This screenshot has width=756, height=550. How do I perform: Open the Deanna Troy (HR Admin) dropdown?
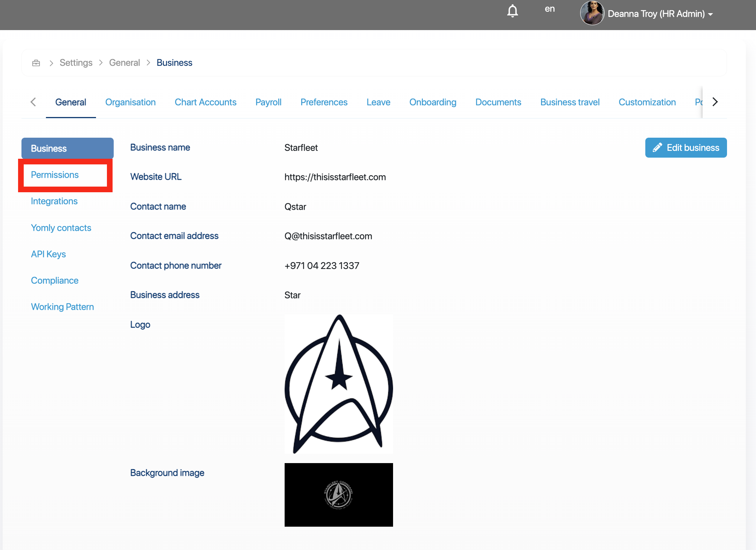tap(660, 14)
